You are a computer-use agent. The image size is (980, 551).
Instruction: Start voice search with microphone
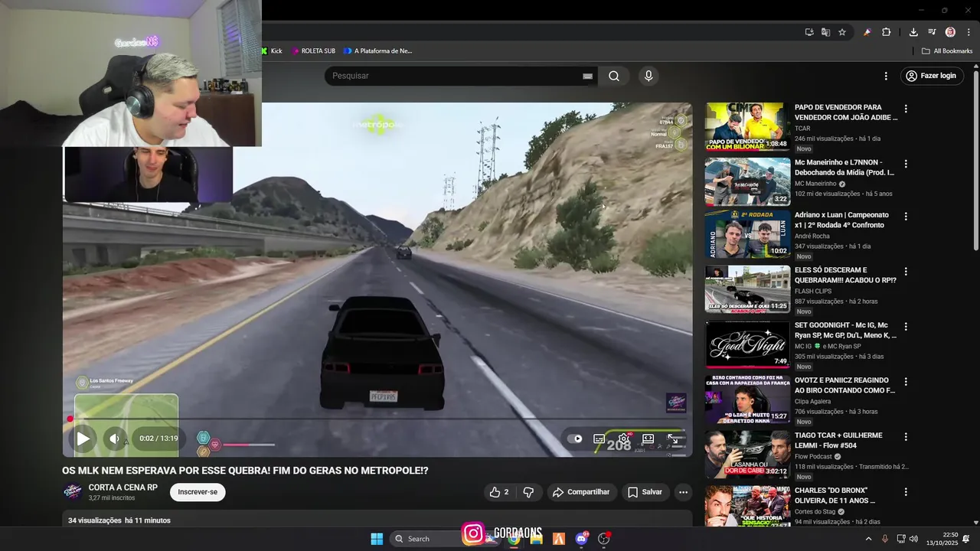[x=648, y=76]
